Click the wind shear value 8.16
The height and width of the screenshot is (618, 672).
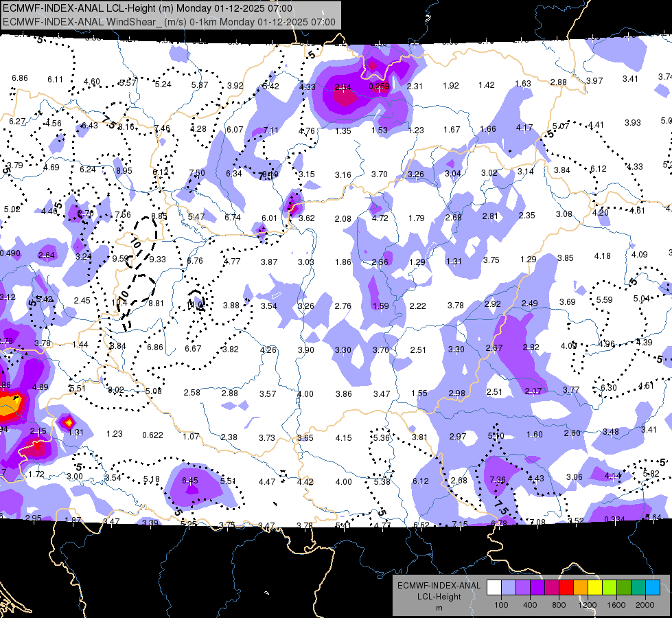126,126
